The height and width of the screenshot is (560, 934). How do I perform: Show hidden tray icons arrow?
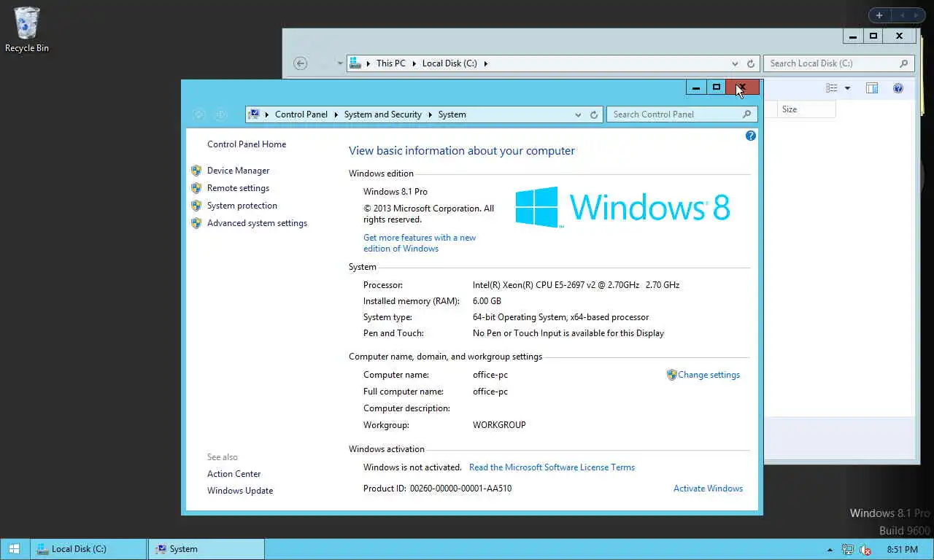click(x=830, y=550)
